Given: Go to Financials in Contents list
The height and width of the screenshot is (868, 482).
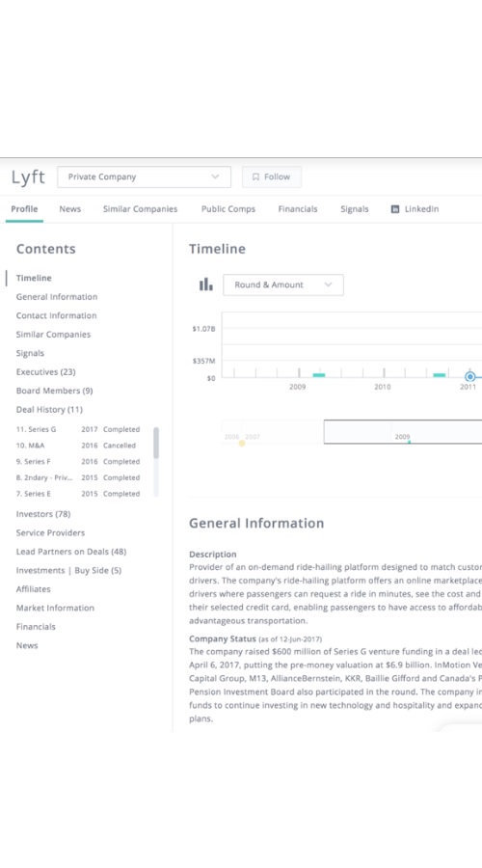Looking at the screenshot, I should (x=36, y=627).
